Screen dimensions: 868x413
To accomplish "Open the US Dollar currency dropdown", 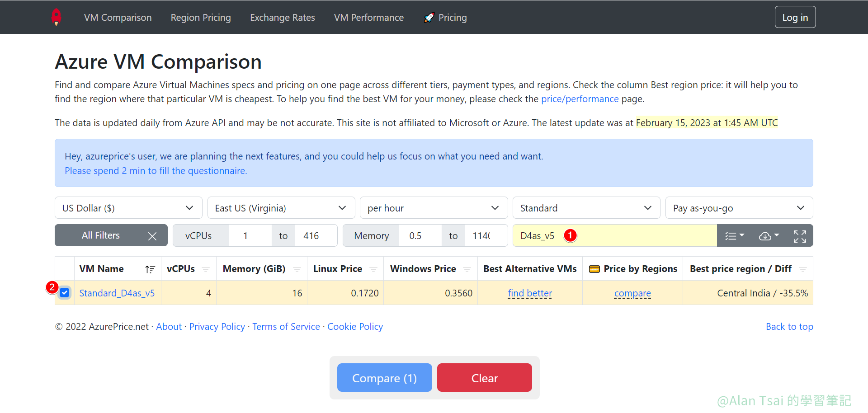I will pyautogui.click(x=128, y=208).
